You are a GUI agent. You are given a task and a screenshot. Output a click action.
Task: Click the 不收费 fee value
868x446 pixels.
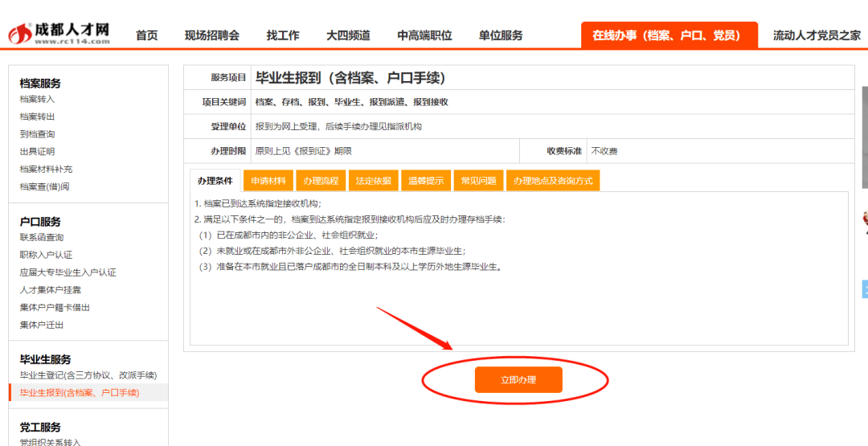tap(604, 151)
